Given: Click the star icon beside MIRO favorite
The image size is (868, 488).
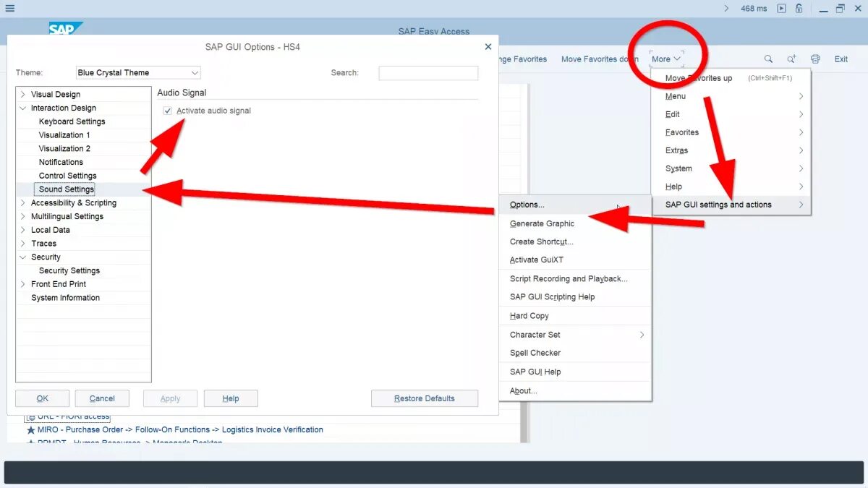Looking at the screenshot, I should (x=30, y=430).
